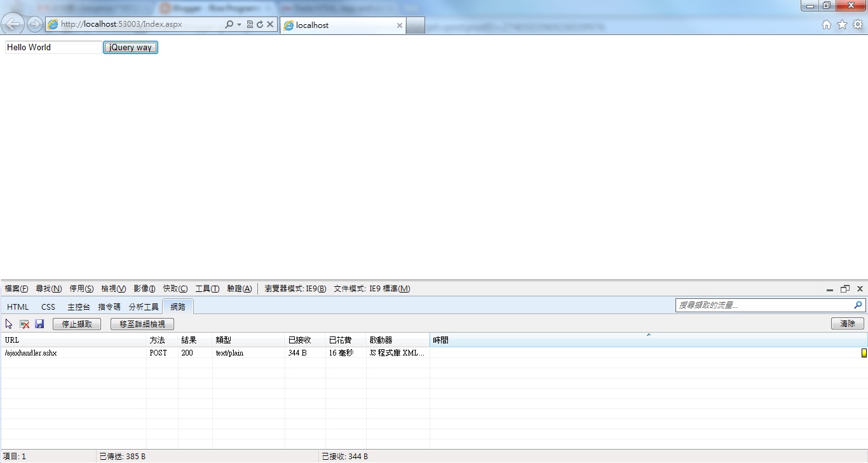Click the clear browser cache icon
The height and width of the screenshot is (463, 868).
[x=25, y=324]
